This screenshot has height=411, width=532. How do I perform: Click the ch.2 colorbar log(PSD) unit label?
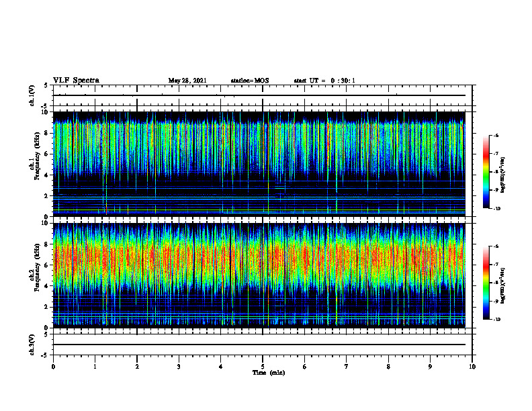click(x=503, y=285)
